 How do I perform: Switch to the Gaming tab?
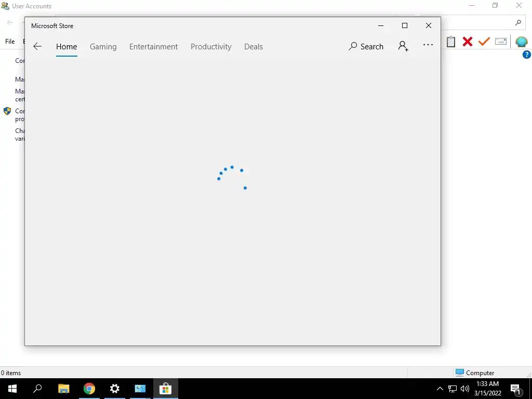click(103, 46)
